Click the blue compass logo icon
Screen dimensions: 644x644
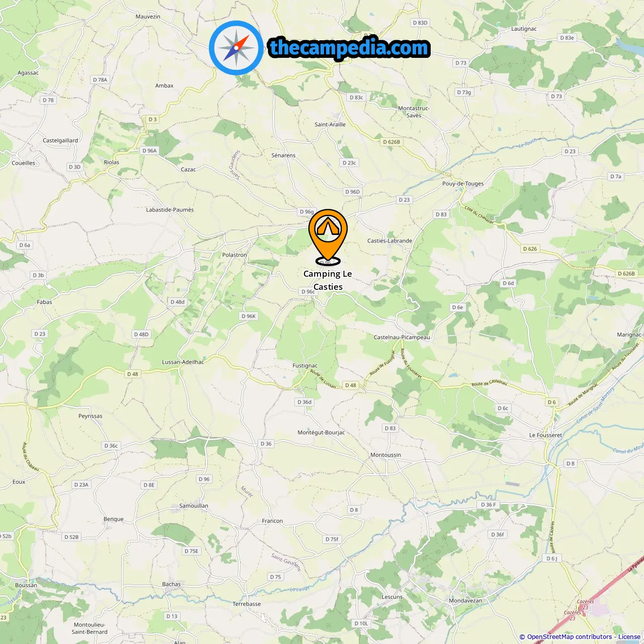click(x=236, y=48)
